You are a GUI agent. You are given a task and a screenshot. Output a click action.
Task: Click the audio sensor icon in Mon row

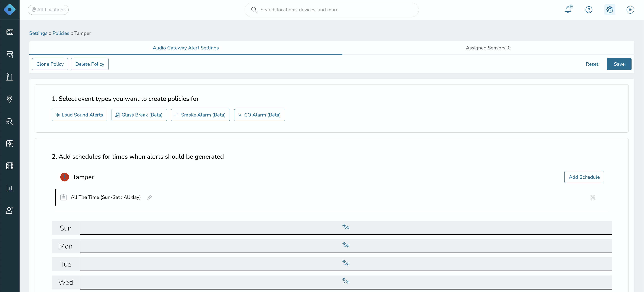tap(346, 245)
